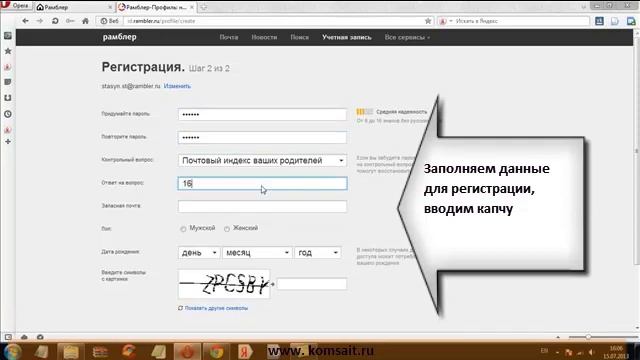Click the password wand key icon
The image size is (640, 360).
[x=70, y=21]
